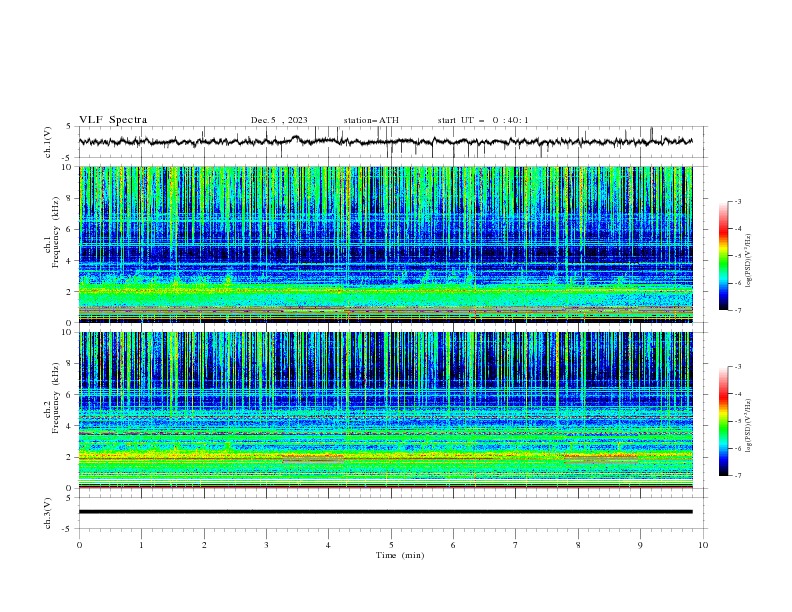
Task: Click the "-7" tick on ch.2 color bar
Action: pyautogui.click(x=738, y=475)
